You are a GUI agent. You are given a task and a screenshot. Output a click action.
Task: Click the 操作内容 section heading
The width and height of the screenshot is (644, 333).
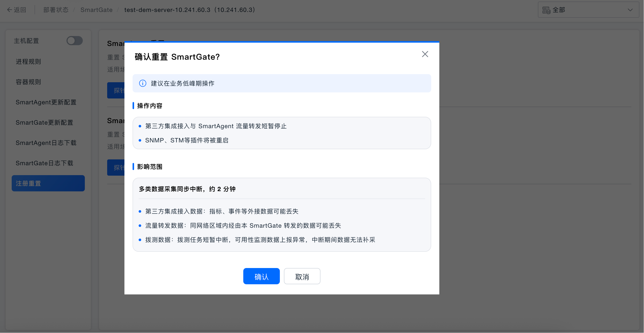coord(150,106)
